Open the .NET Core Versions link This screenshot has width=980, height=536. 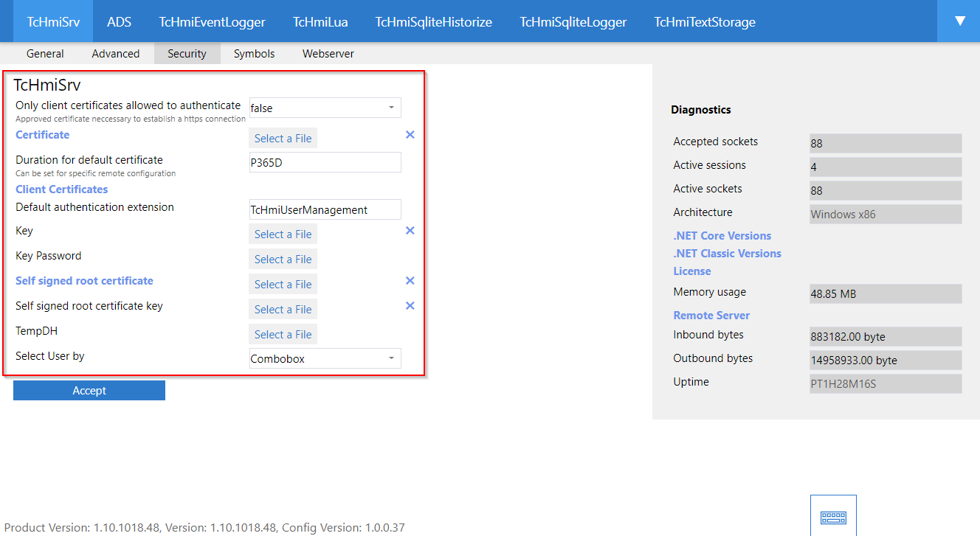(722, 236)
